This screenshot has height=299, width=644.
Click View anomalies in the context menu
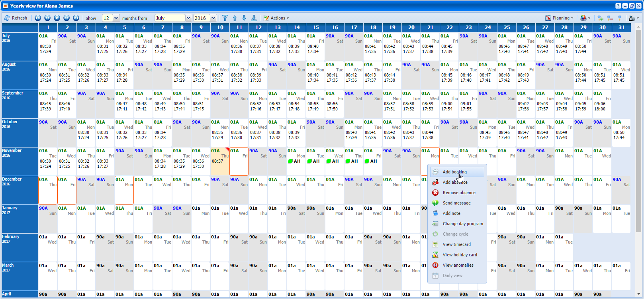tap(458, 265)
